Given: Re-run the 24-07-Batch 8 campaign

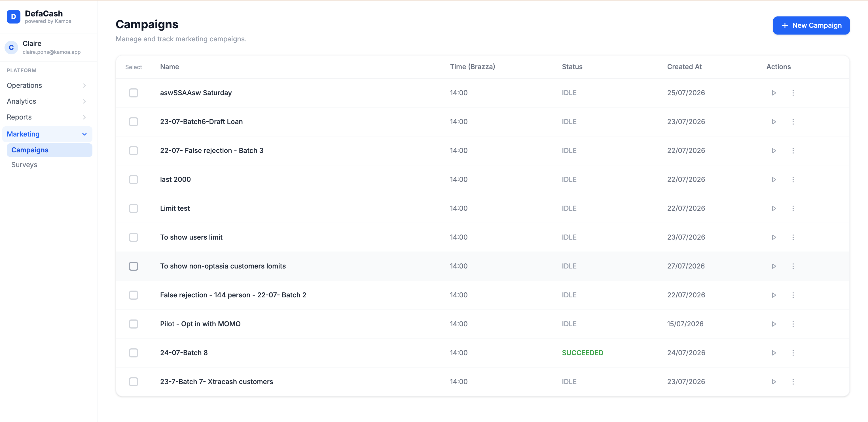Looking at the screenshot, I should tap(774, 353).
